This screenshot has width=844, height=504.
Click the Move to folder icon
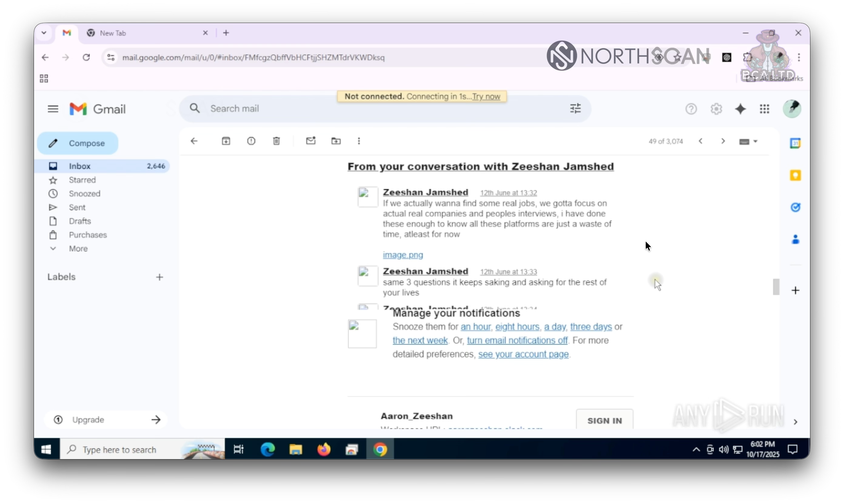click(x=336, y=141)
